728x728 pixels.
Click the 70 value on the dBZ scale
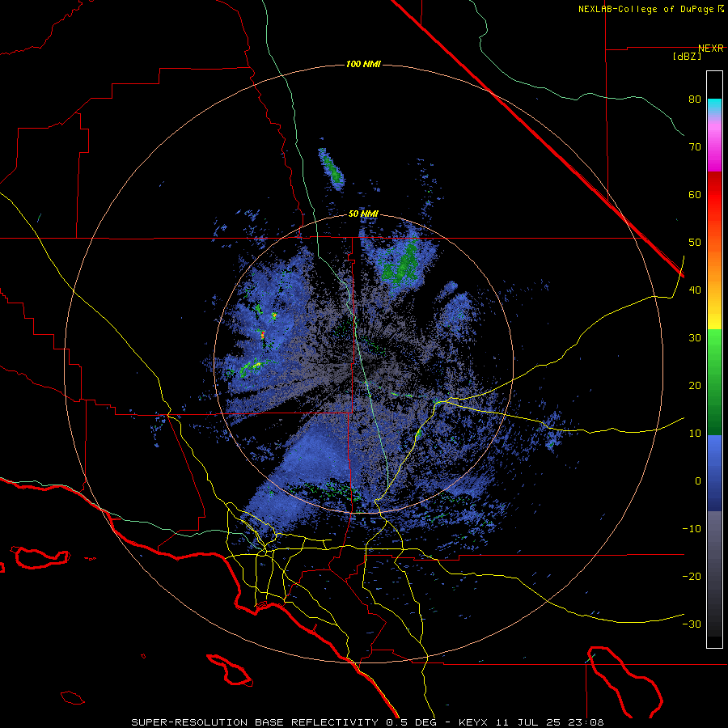pyautogui.click(x=695, y=147)
